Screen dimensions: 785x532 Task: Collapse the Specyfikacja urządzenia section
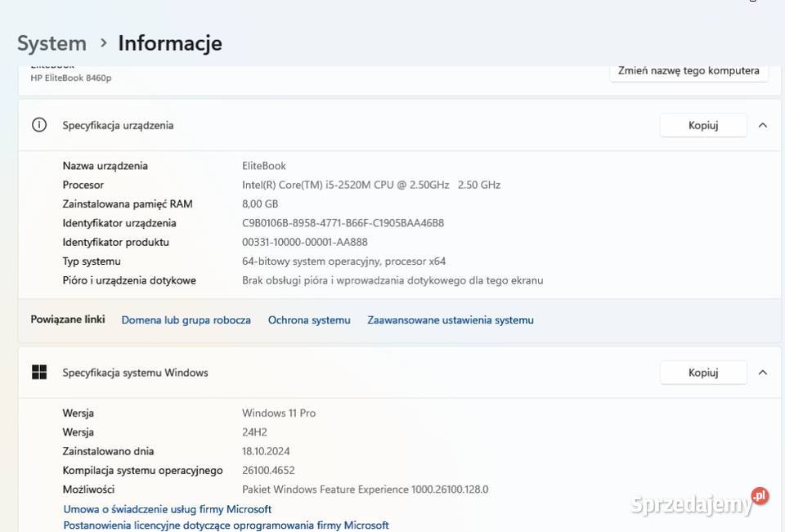click(762, 125)
